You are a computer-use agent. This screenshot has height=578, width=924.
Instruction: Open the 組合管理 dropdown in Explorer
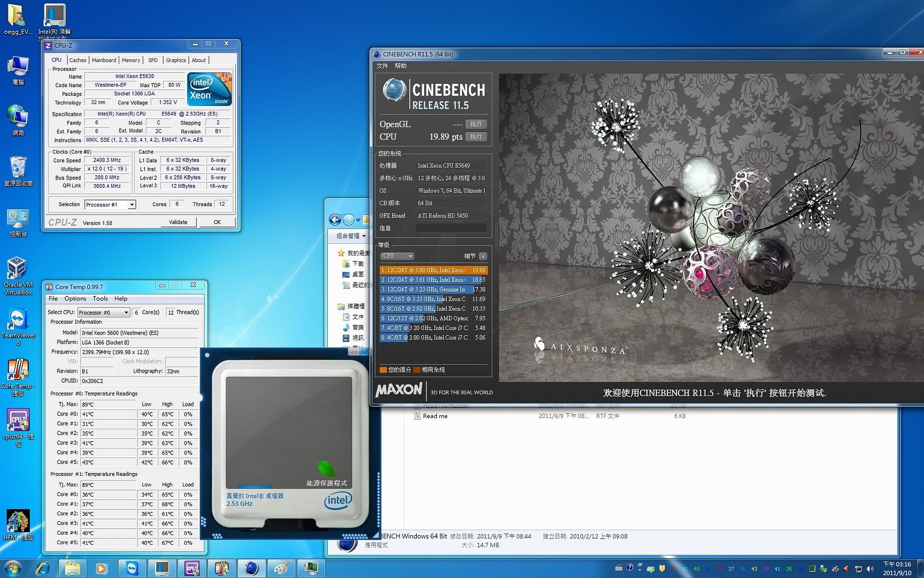click(351, 236)
